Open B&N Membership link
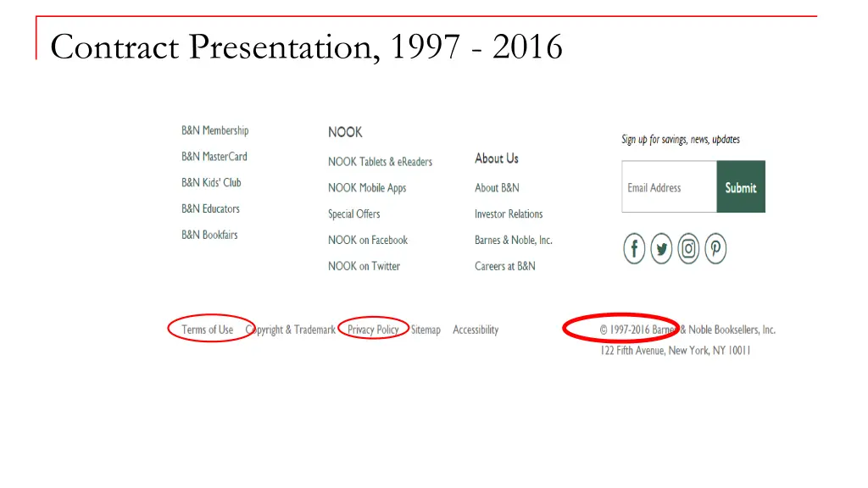 (214, 130)
